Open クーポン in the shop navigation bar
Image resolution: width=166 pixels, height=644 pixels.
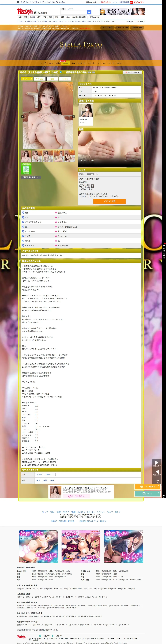coord(92,63)
